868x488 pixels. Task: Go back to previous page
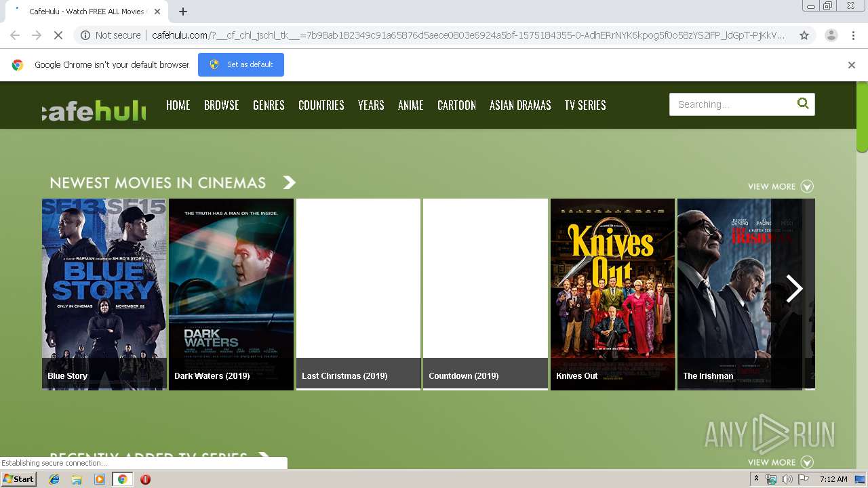15,35
